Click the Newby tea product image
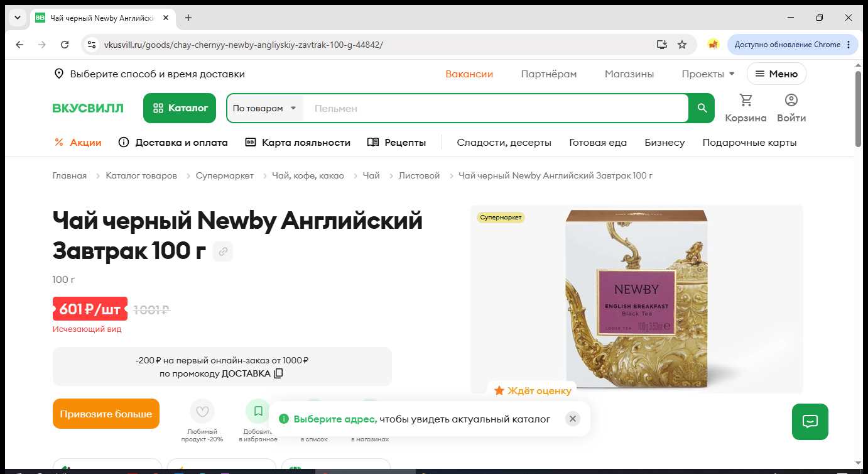The width and height of the screenshot is (868, 474). [636, 299]
